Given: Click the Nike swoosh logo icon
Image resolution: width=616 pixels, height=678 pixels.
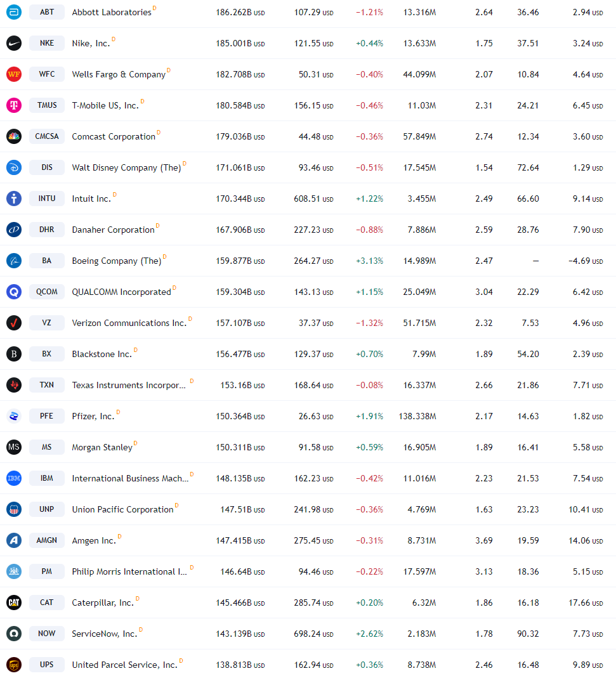Looking at the screenshot, I should click(x=14, y=43).
